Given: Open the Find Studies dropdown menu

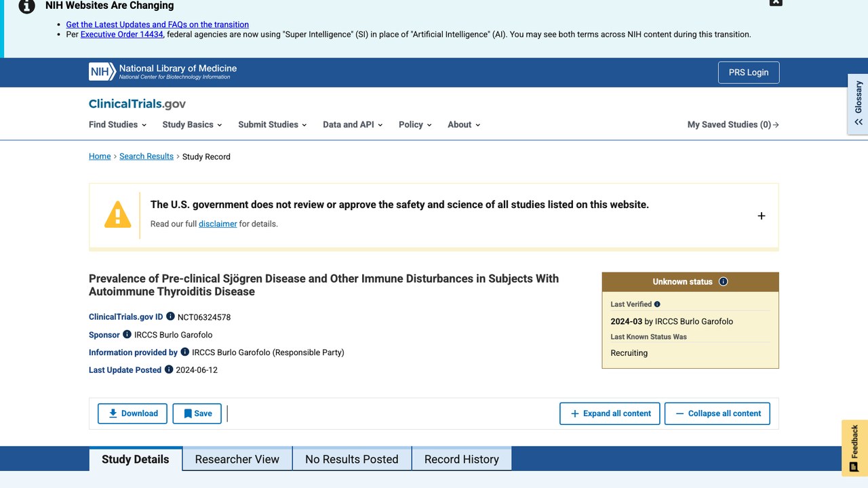Looking at the screenshot, I should 118,125.
